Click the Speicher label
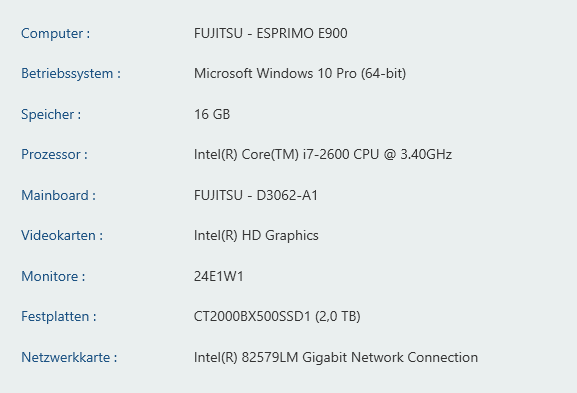Screen dimensions: 577x393 point(51,114)
